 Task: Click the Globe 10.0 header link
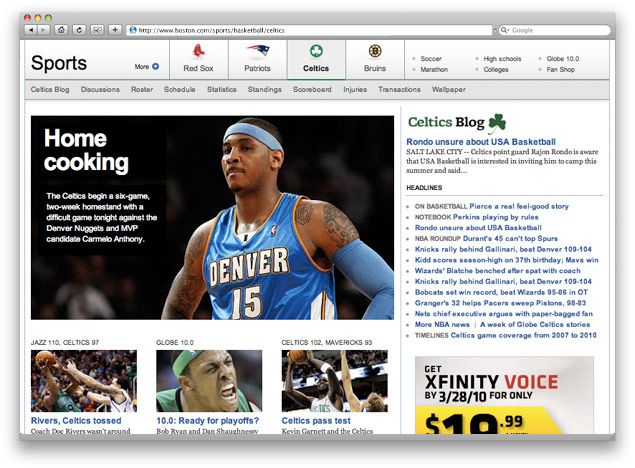pos(563,59)
